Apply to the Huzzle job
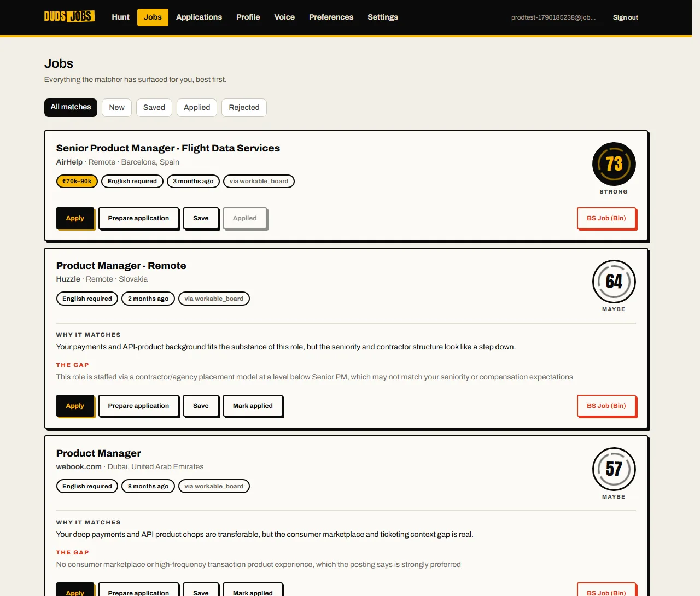Viewport: 700px width, 596px height. [75, 406]
